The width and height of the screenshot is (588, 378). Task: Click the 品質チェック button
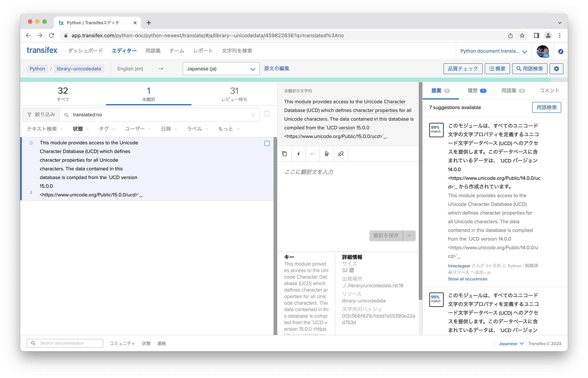point(463,69)
